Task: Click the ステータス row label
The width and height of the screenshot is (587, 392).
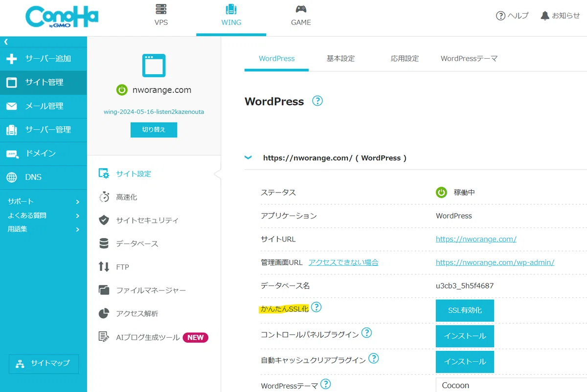Action: coord(278,193)
